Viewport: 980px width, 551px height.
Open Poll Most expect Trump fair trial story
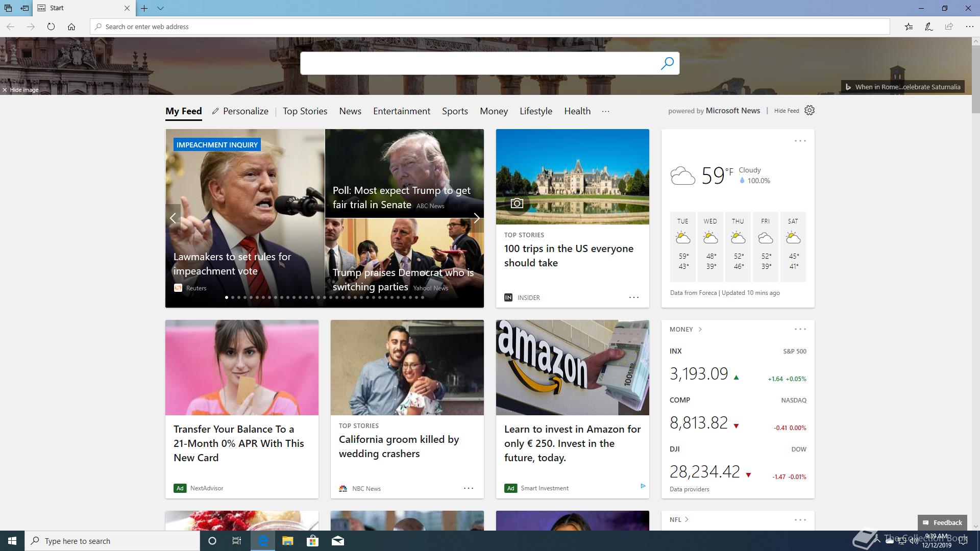(402, 197)
